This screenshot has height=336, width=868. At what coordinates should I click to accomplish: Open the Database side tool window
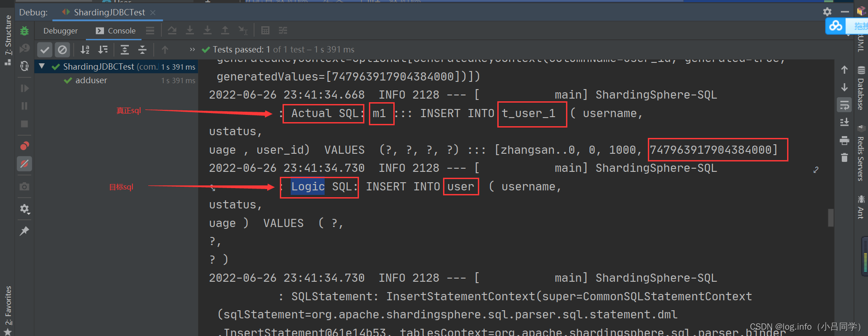click(861, 88)
